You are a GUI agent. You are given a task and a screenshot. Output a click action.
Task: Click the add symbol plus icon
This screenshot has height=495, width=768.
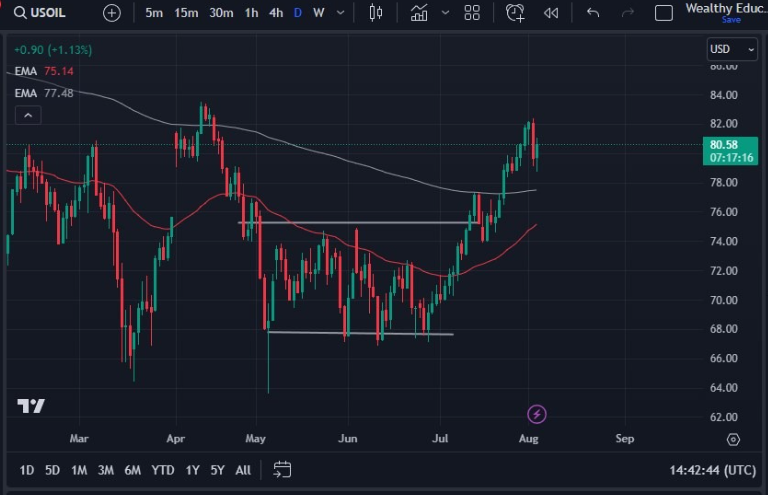tap(112, 13)
